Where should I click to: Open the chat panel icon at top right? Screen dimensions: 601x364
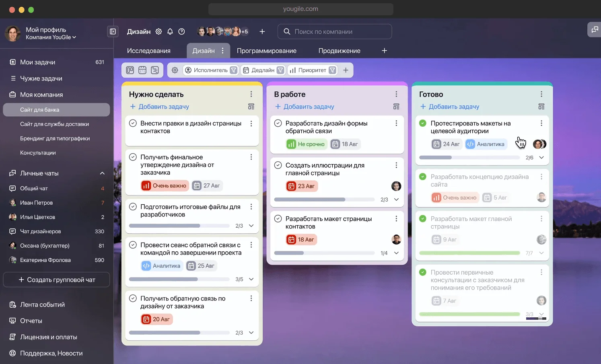coord(595,29)
